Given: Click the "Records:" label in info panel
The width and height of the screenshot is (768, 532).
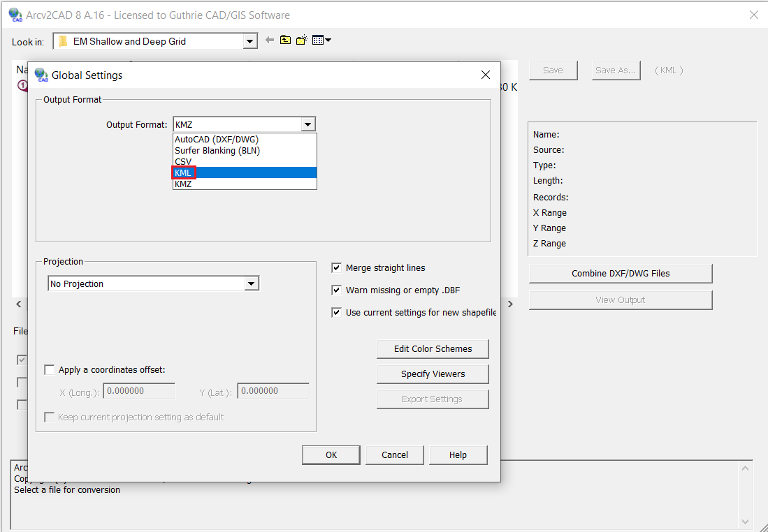Looking at the screenshot, I should pyautogui.click(x=551, y=198).
